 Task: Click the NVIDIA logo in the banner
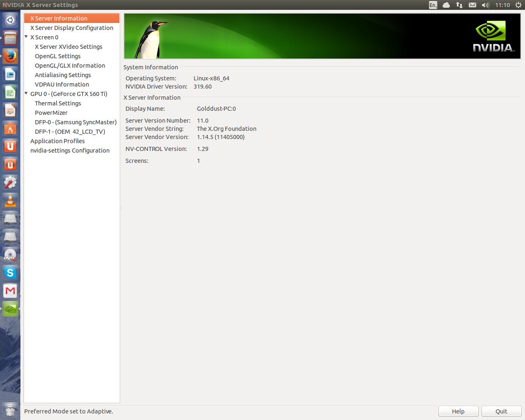coord(493,37)
